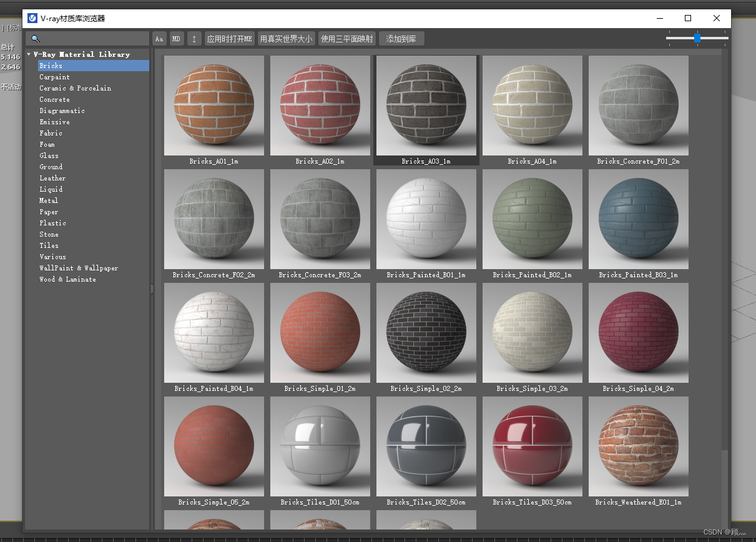Select the Bricks_Simple_02_2m black thumbnail
Image resolution: width=756 pixels, height=542 pixels.
426,333
